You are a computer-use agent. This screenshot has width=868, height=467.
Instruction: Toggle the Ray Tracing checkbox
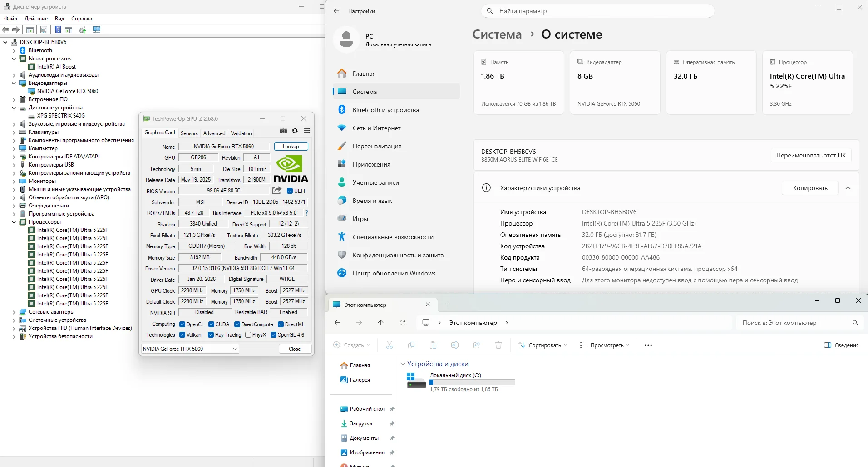(x=211, y=335)
